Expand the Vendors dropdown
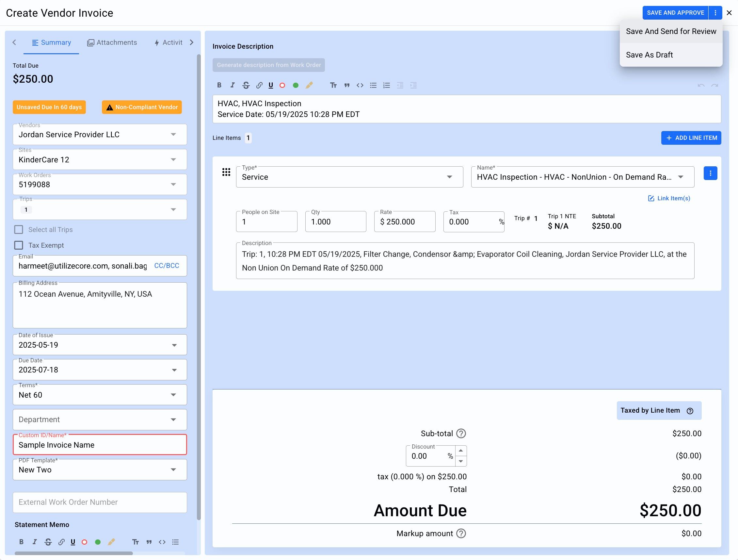Image resolution: width=738 pixels, height=560 pixels. coord(173,135)
